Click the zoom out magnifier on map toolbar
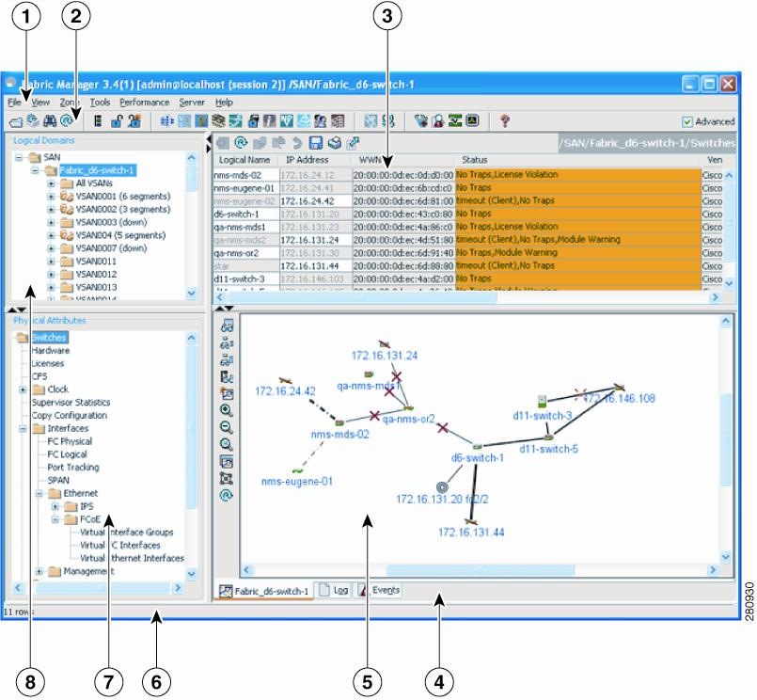This screenshot has width=757, height=700. 227,427
